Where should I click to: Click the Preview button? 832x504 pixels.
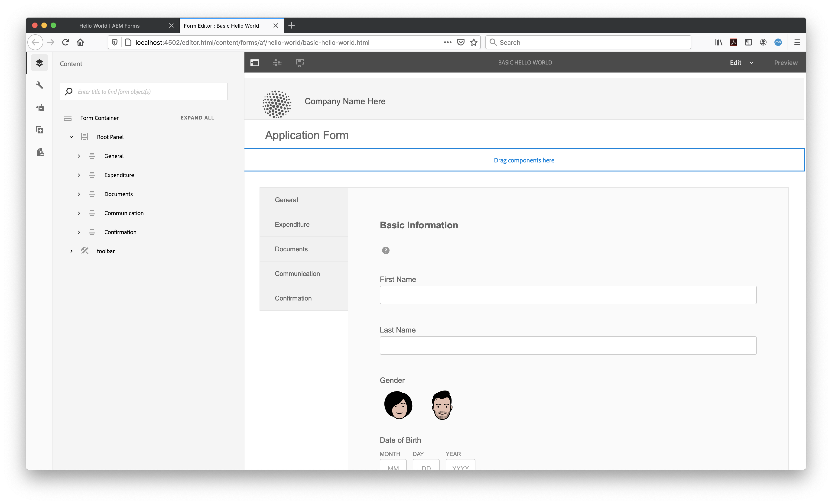point(786,62)
